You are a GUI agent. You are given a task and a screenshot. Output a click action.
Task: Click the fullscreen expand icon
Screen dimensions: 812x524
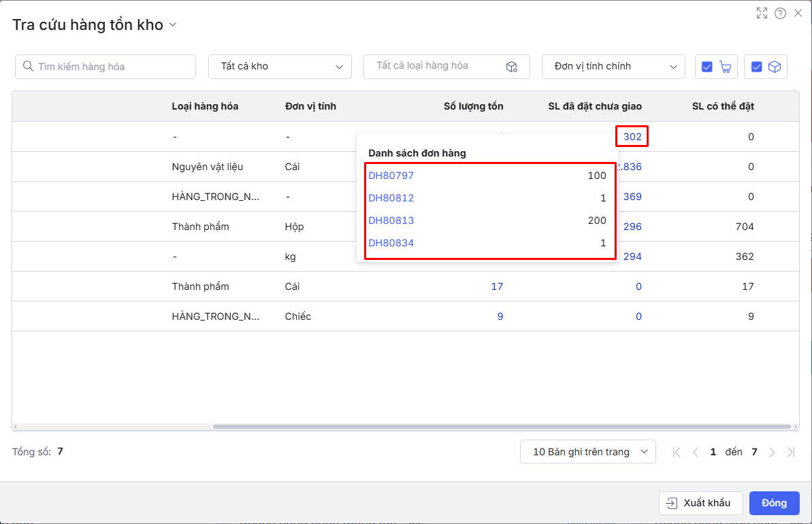(762, 13)
